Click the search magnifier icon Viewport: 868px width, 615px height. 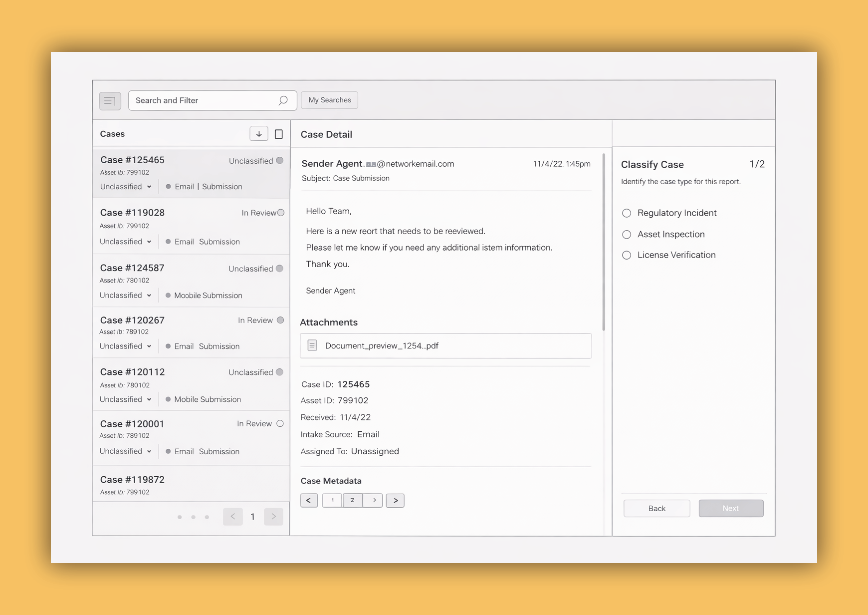(x=283, y=100)
